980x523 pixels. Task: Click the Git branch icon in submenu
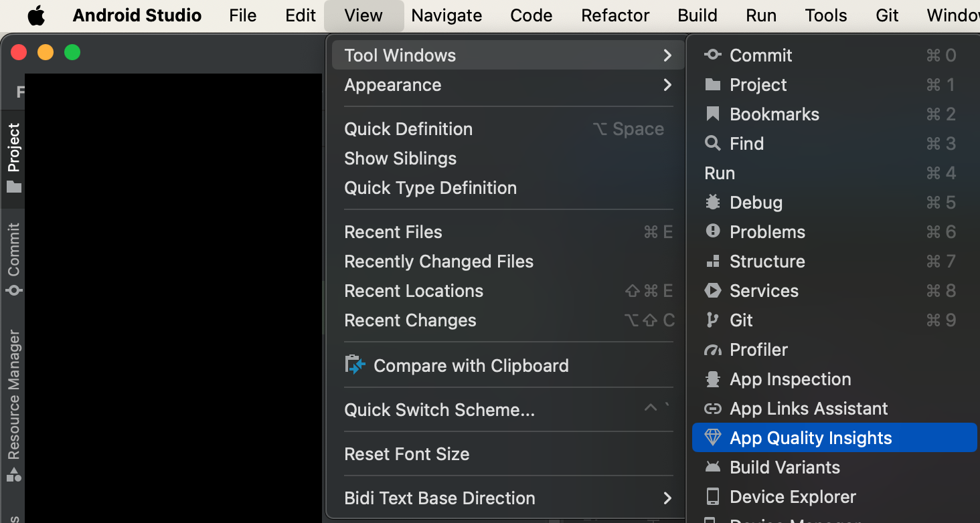(x=712, y=320)
